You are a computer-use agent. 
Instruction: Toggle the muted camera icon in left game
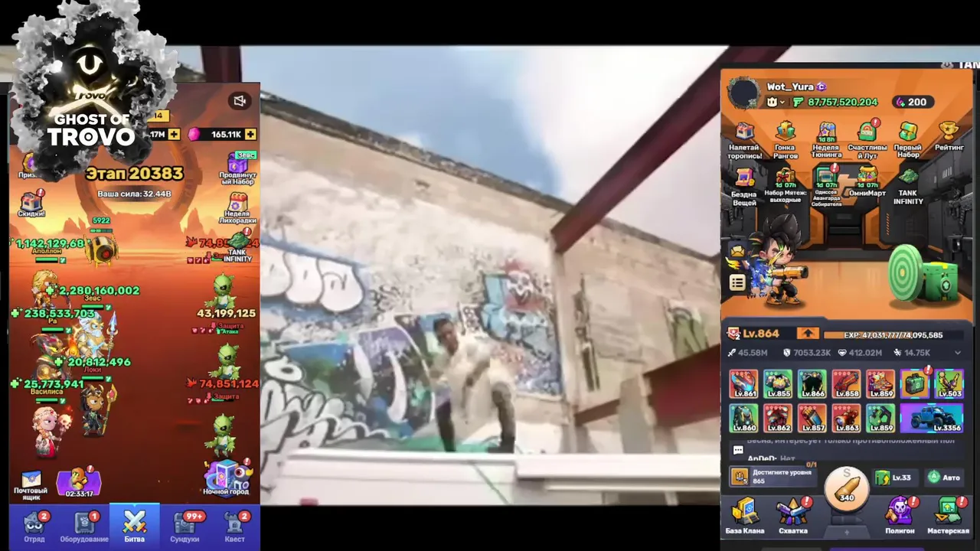239,101
